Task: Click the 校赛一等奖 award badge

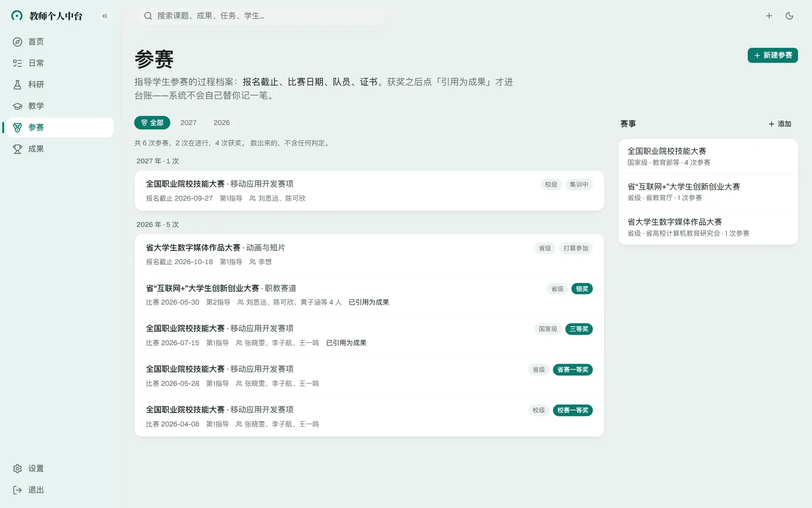Action: [x=572, y=410]
